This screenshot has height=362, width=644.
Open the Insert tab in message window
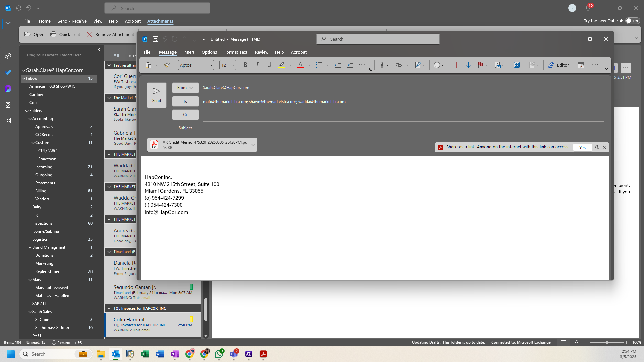[x=189, y=52]
